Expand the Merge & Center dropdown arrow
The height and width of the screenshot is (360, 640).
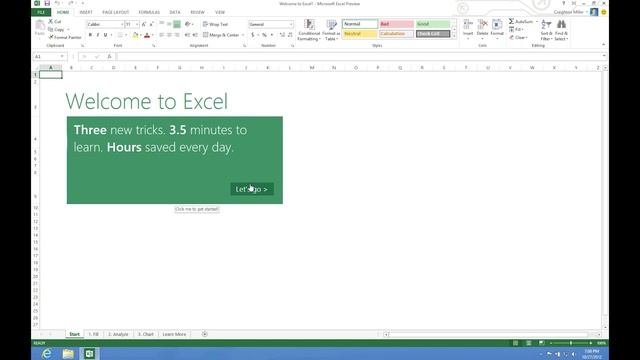(243, 35)
